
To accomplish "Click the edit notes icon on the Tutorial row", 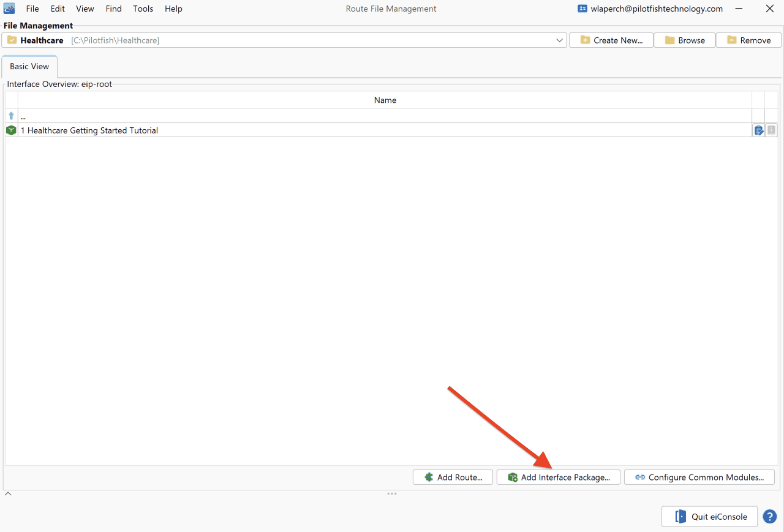I will [758, 130].
